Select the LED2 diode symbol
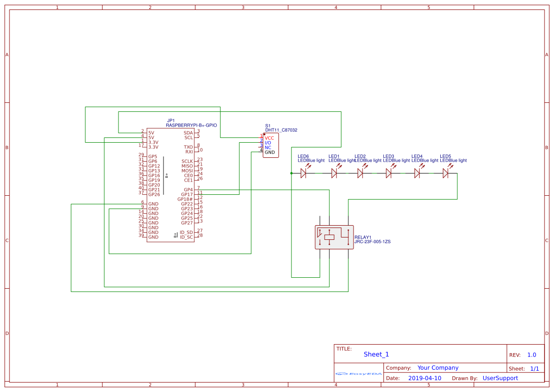This screenshot has width=554, height=392. point(360,173)
